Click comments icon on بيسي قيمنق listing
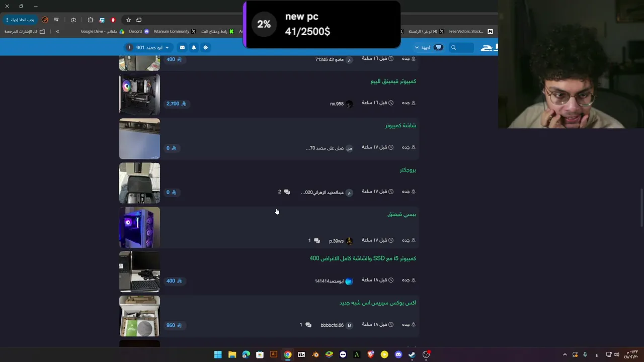 tap(316, 241)
